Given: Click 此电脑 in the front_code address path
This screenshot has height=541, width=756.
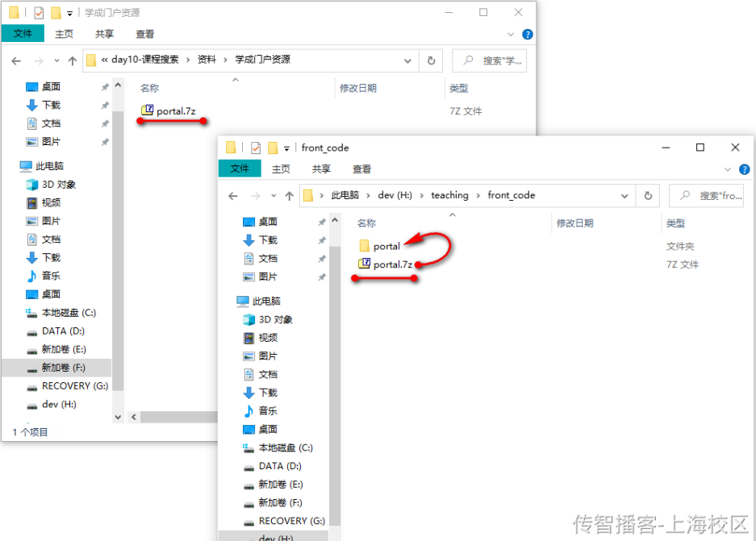Looking at the screenshot, I should point(345,195).
